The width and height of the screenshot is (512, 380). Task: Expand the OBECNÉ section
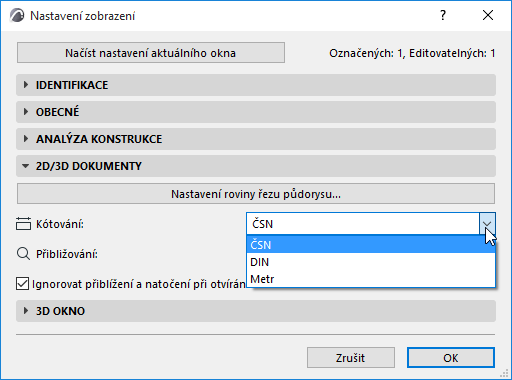256,112
